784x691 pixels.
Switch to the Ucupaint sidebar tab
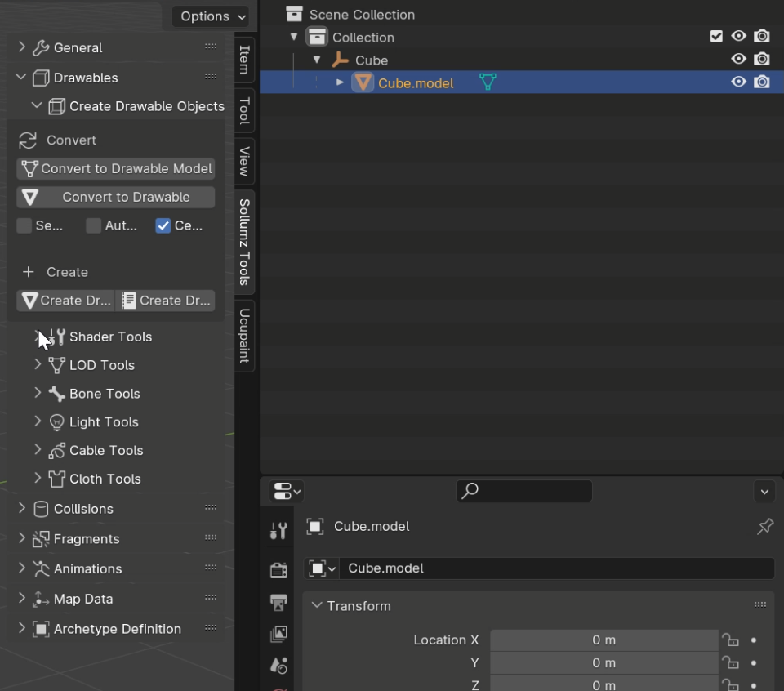pos(244,336)
